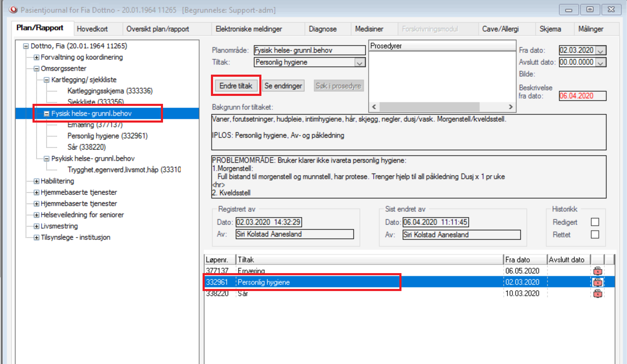Select Sår (338220) in tree
Image resolution: width=627 pixels, height=364 pixels.
tap(87, 147)
